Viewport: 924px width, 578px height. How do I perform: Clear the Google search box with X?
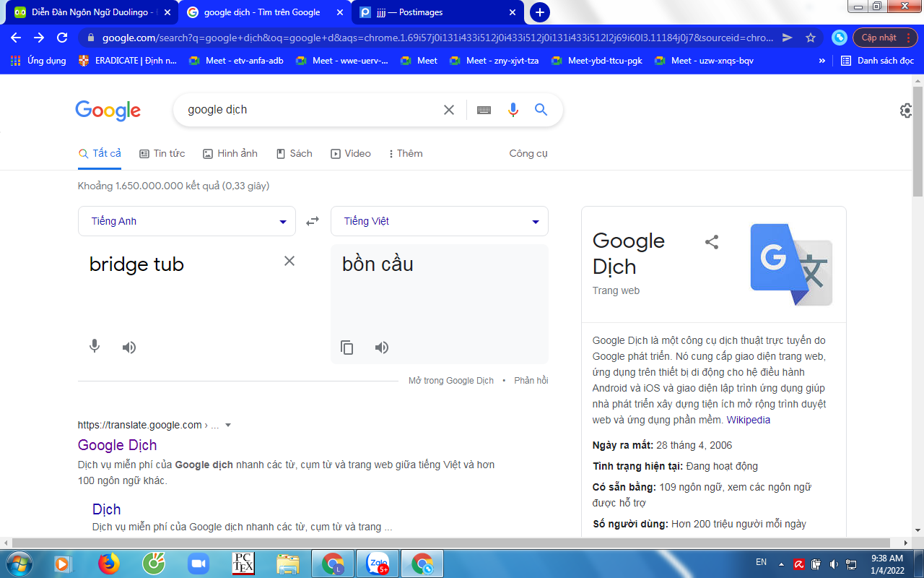pyautogui.click(x=449, y=110)
